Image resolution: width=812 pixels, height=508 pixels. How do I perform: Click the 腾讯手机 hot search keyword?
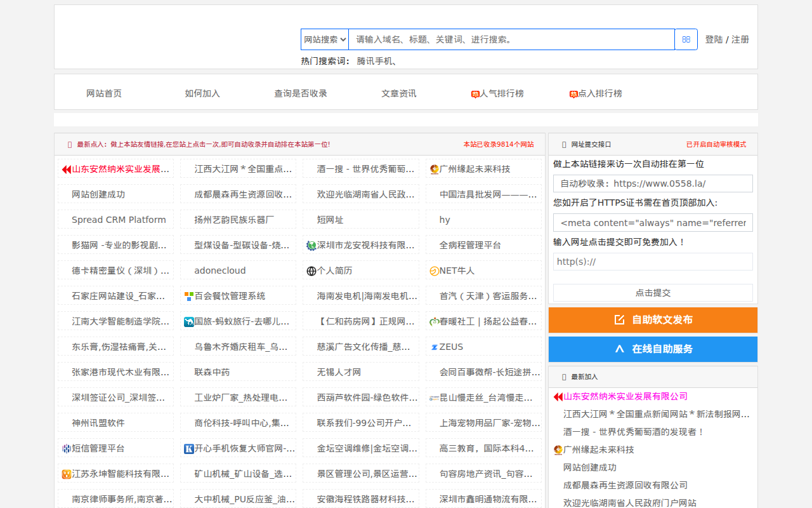(x=376, y=62)
